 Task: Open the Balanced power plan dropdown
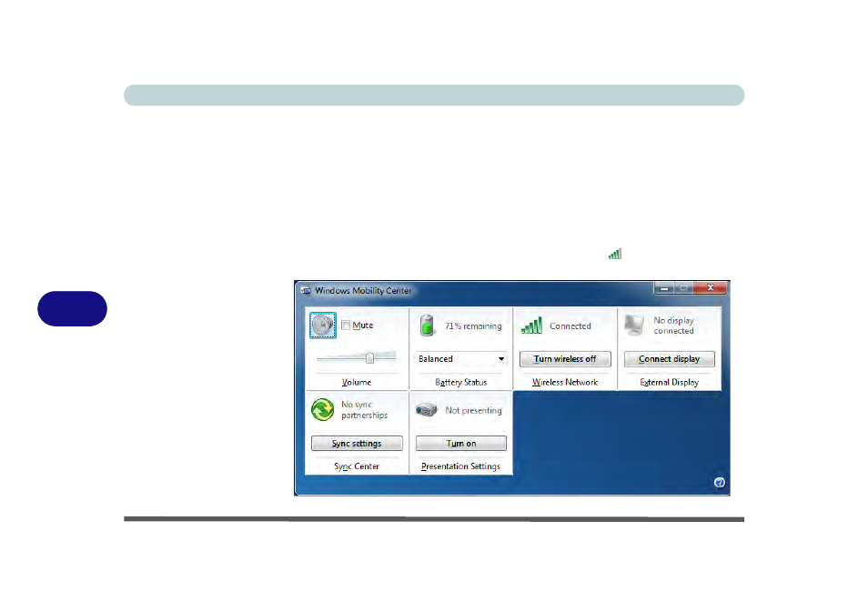coord(460,359)
